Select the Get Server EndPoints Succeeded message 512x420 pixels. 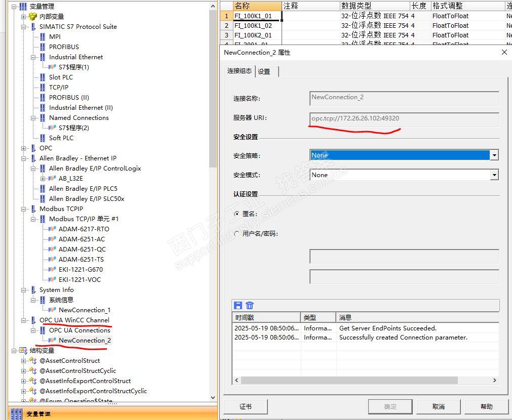[388, 328]
